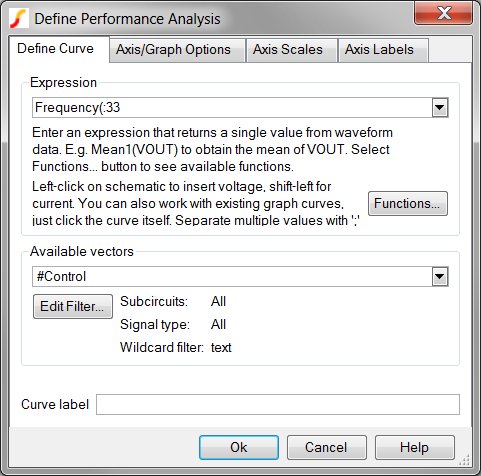481x476 pixels.
Task: Close the Define Performance Analysis dialog
Action: point(443,13)
